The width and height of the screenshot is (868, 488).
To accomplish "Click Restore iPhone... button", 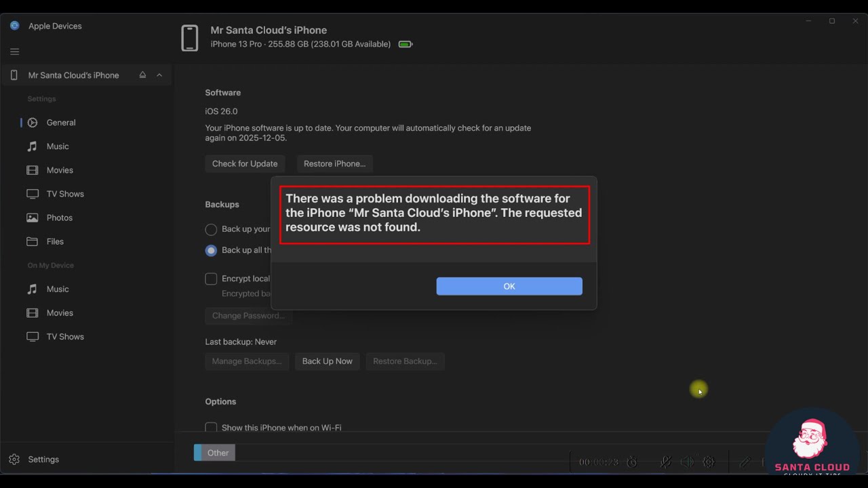I will coord(334,163).
